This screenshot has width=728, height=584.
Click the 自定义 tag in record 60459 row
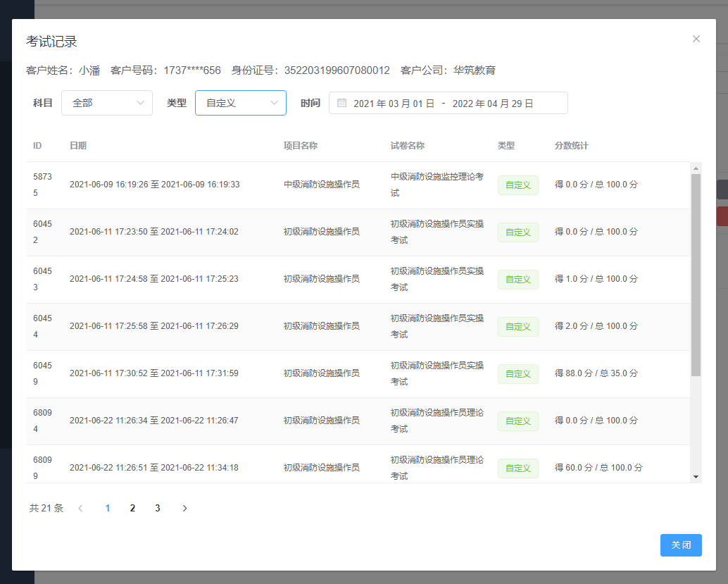click(517, 374)
